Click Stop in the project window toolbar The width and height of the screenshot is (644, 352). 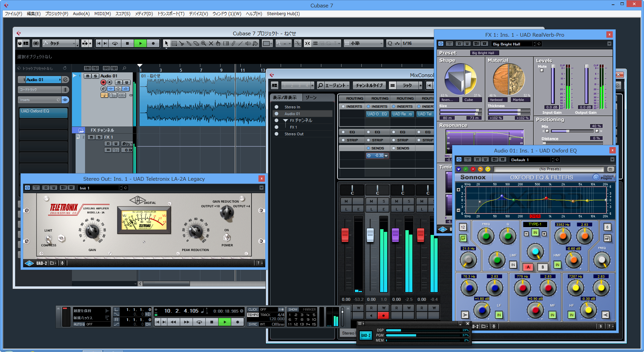click(127, 43)
